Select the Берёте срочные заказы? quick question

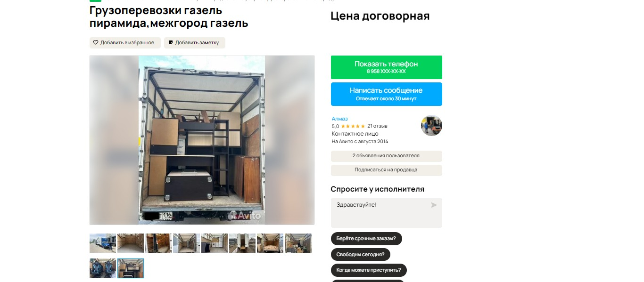tap(366, 239)
